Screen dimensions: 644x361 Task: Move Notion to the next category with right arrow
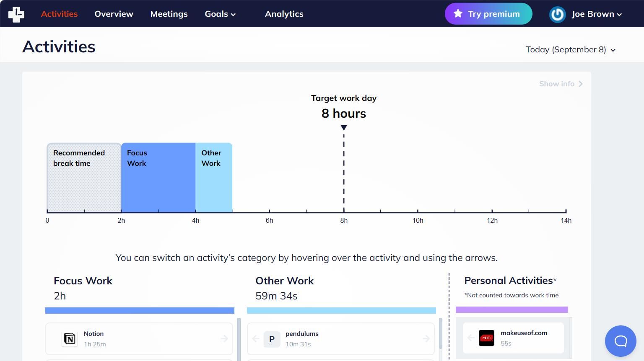coord(224,338)
